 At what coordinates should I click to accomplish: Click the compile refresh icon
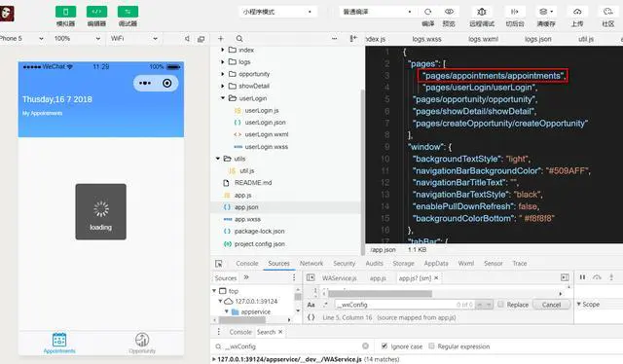[x=428, y=12]
